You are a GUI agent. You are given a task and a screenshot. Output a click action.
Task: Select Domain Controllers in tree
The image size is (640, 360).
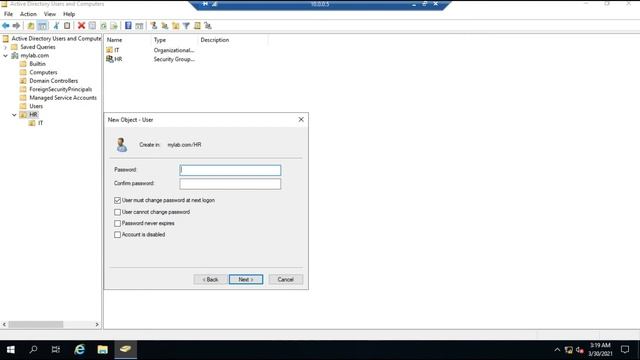(x=53, y=81)
